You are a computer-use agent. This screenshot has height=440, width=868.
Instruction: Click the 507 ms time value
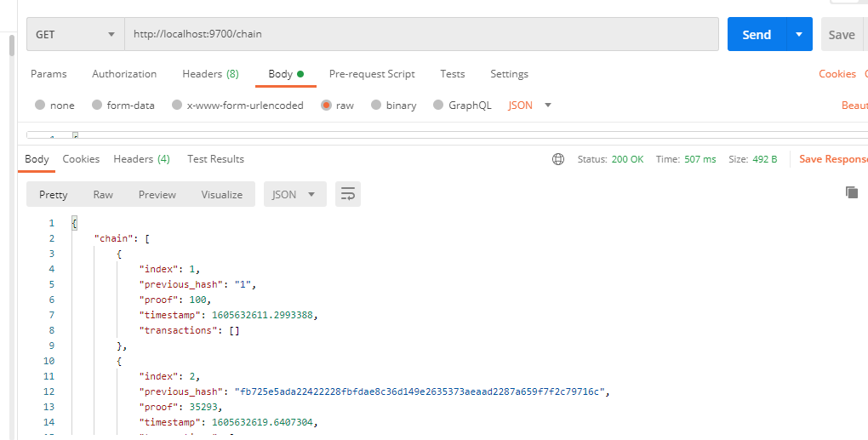click(700, 159)
